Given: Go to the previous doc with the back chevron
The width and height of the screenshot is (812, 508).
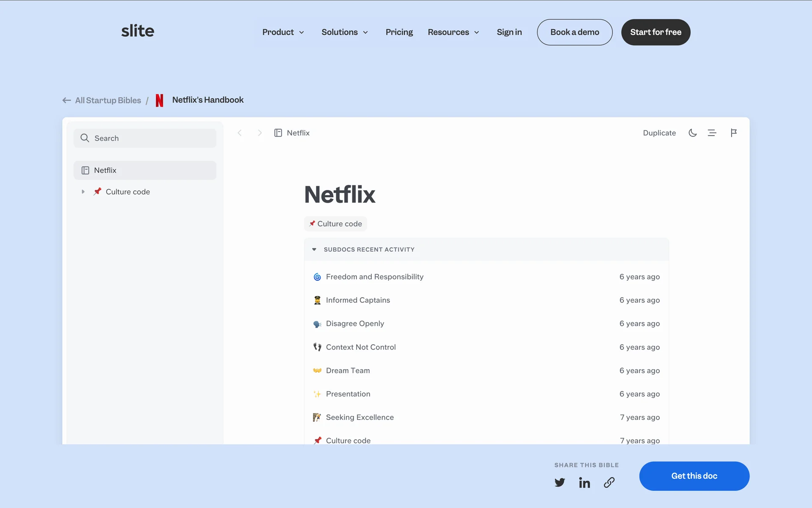Looking at the screenshot, I should (x=239, y=133).
